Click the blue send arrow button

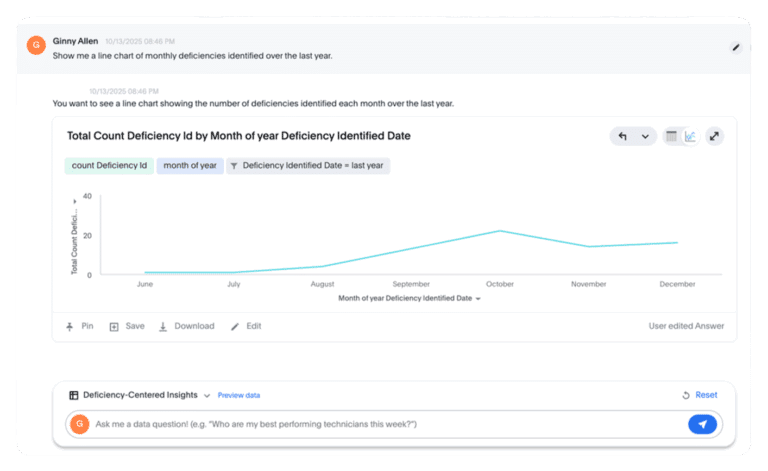pyautogui.click(x=702, y=425)
